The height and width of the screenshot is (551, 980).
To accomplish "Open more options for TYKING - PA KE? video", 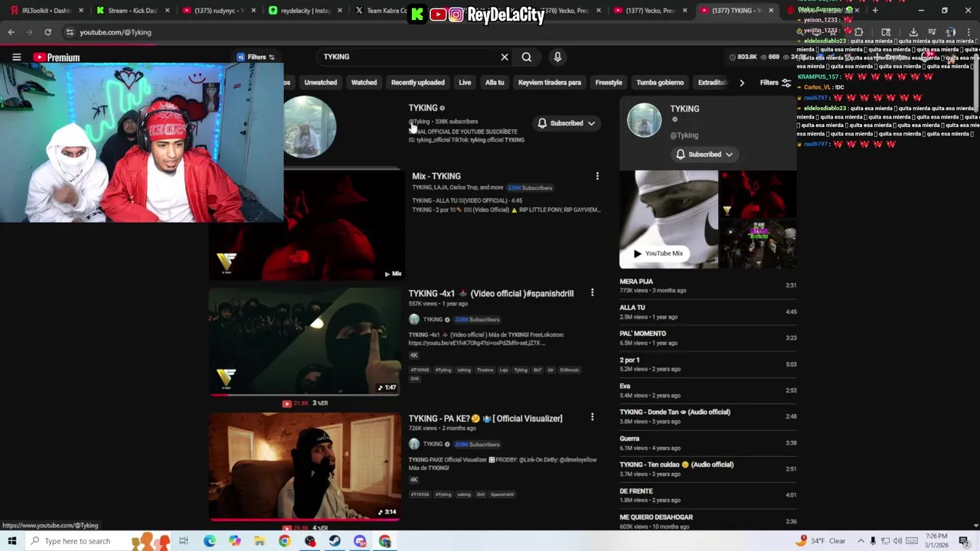I will [592, 417].
